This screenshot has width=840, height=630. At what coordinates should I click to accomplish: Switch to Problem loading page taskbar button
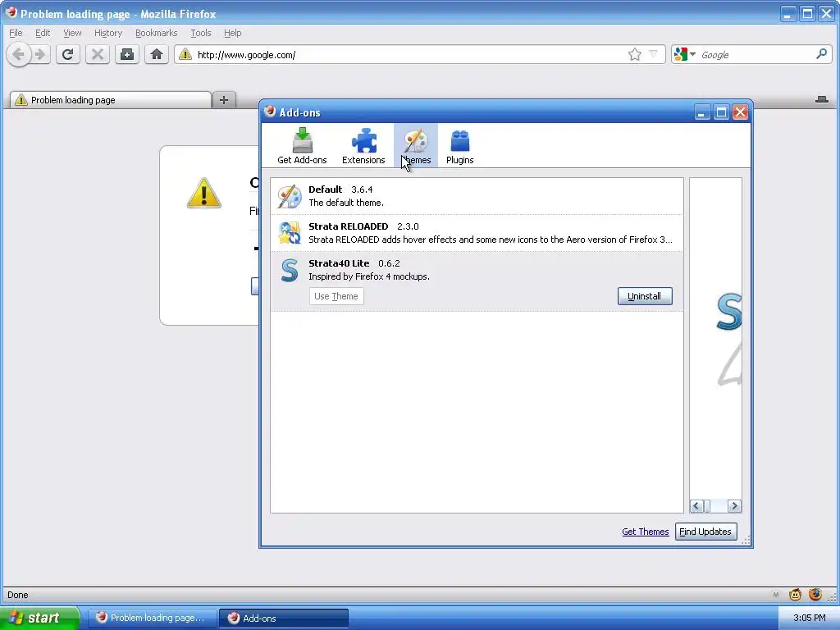pos(152,618)
